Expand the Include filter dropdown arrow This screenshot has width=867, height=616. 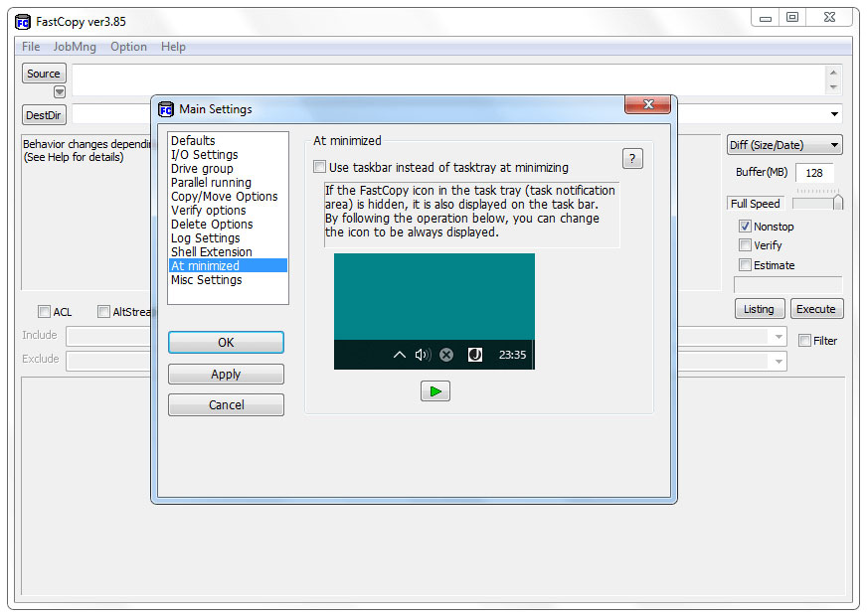(x=779, y=337)
